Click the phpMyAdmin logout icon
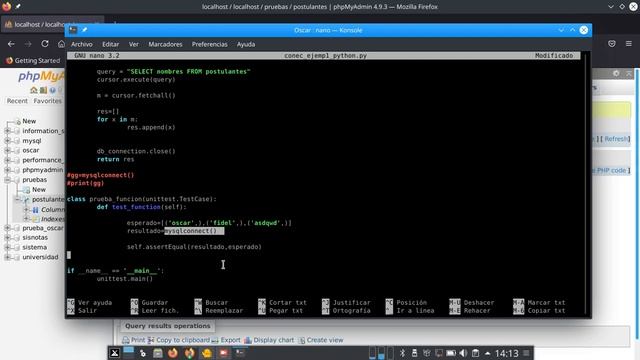The image size is (640, 360). 43,90
